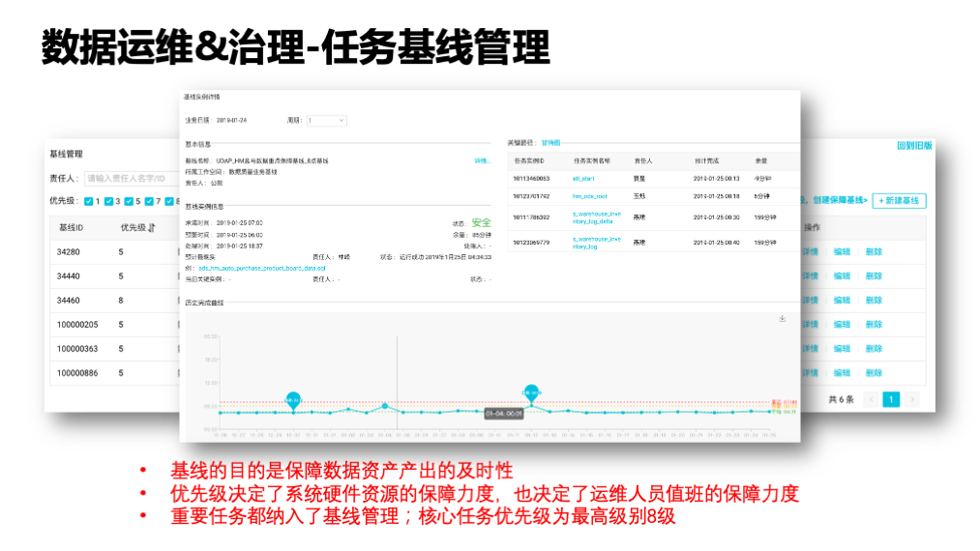Toggle priority 3 checkbox

coord(109,201)
